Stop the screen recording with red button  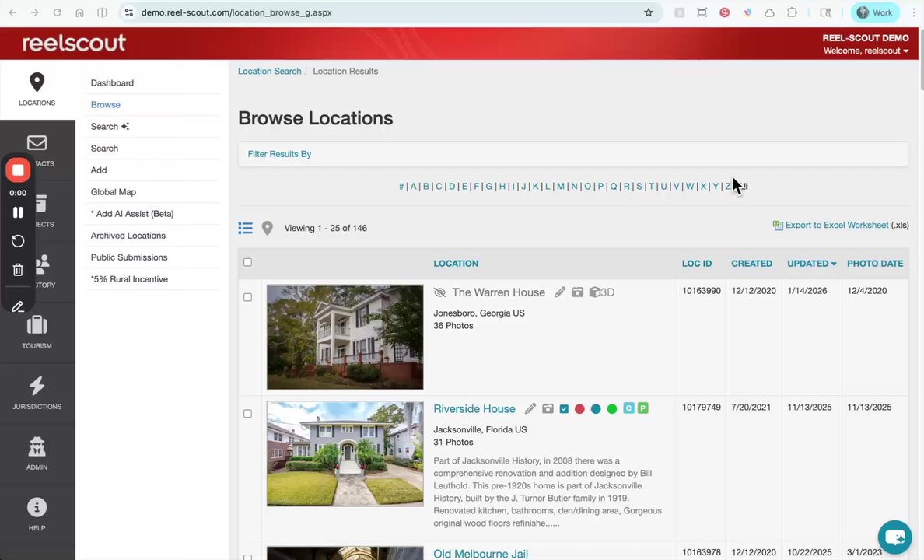click(18, 170)
